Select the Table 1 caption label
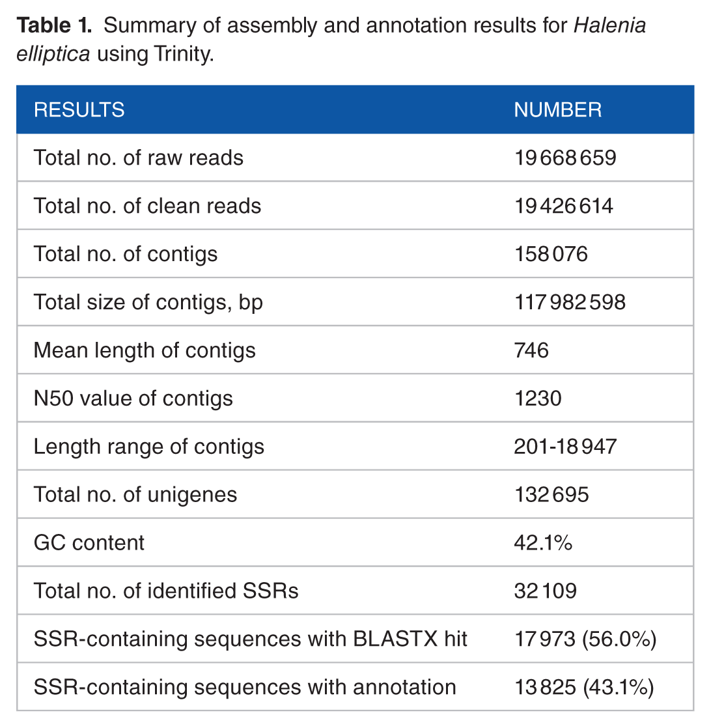The width and height of the screenshot is (711, 728). 54,25
